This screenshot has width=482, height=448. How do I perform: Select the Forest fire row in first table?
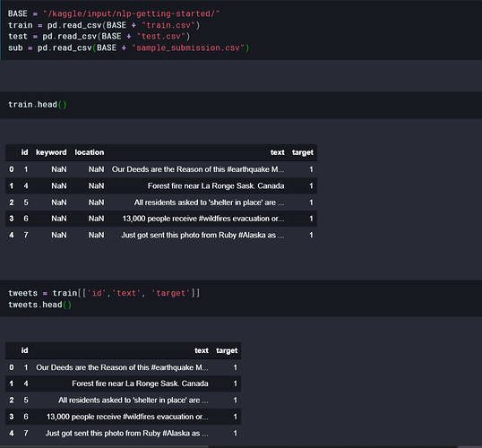coord(161,186)
